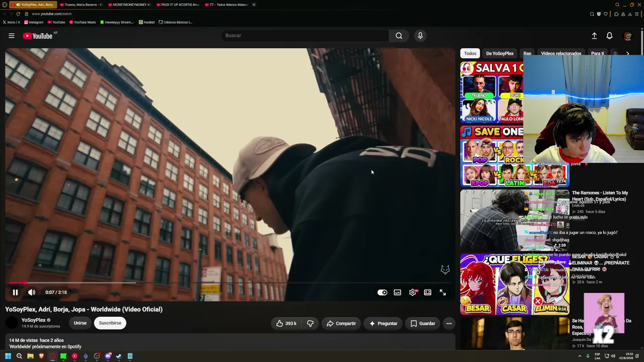Open browser extensions puzzle icon
This screenshot has width=644, height=362.
[x=616, y=14]
